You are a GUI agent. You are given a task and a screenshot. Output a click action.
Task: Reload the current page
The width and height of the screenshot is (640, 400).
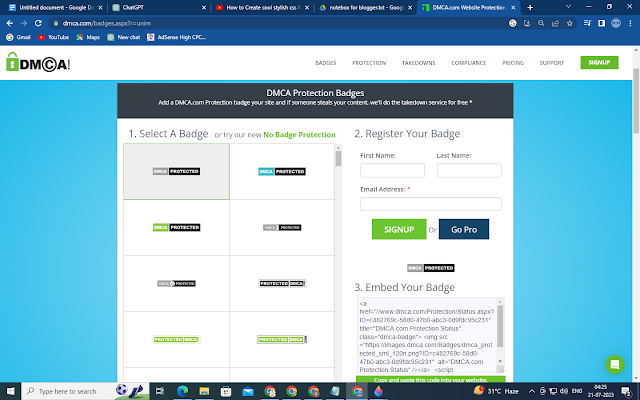click(38, 23)
